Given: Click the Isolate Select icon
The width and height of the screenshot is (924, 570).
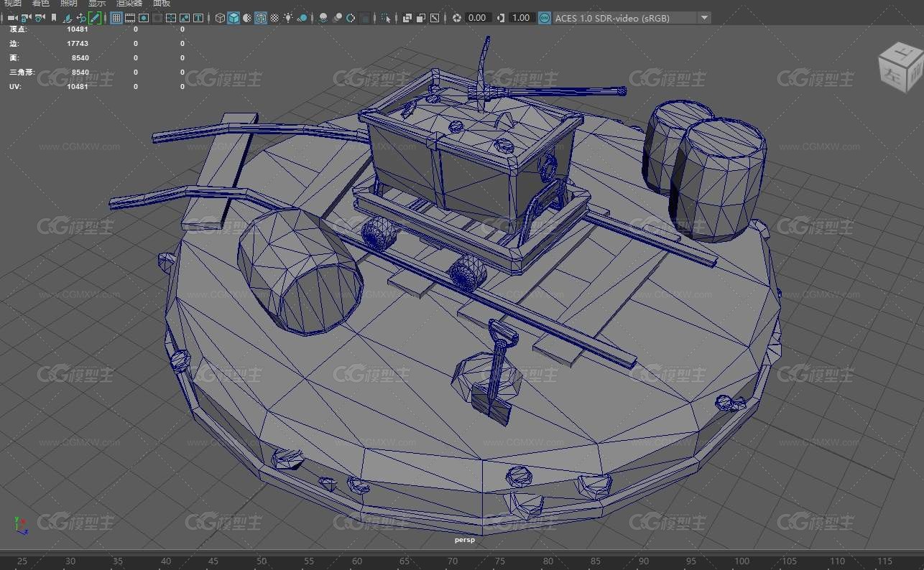Looking at the screenshot, I should tap(386, 18).
